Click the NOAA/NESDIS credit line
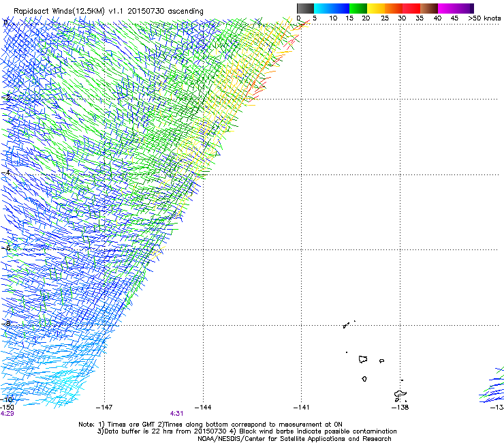This screenshot has height=443, width=504. coord(294,439)
